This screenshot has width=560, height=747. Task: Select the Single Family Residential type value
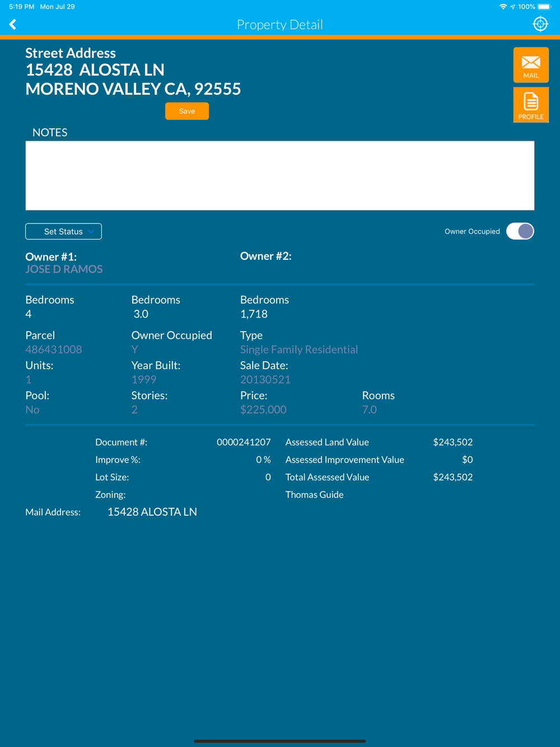point(298,349)
